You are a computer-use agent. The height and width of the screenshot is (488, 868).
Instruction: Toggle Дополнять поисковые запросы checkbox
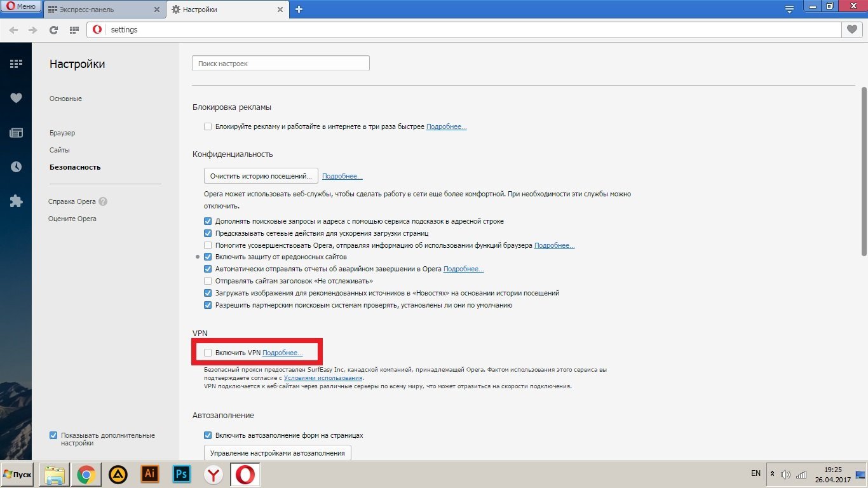(x=208, y=221)
